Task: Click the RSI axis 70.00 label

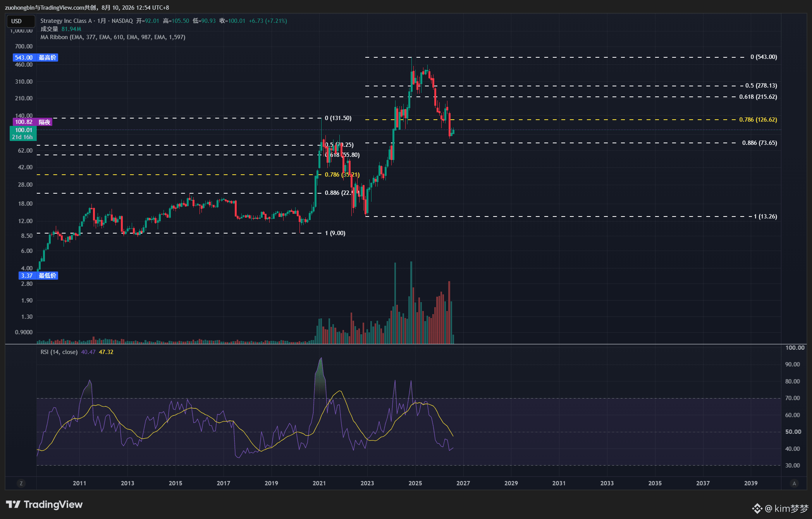Action: [793, 398]
